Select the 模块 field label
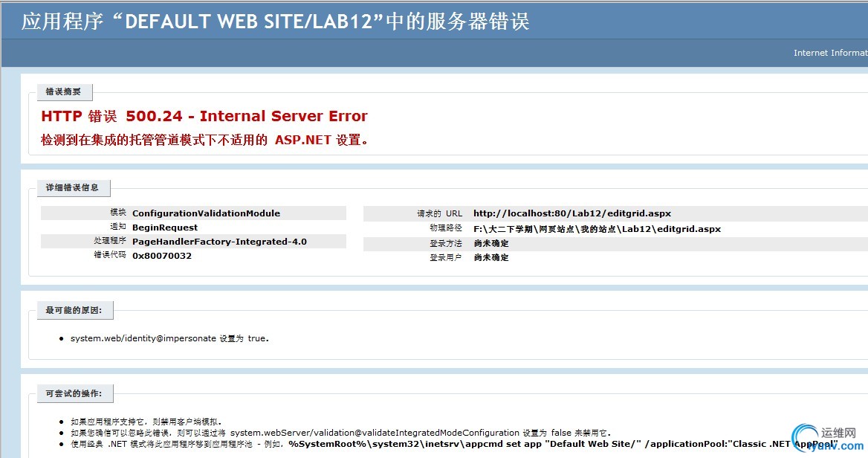 (118, 213)
